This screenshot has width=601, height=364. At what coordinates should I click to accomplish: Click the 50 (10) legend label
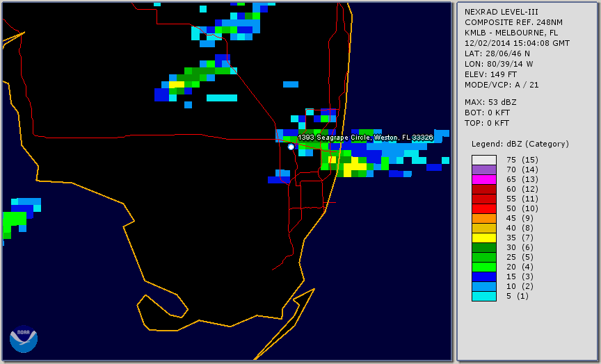(x=522, y=208)
